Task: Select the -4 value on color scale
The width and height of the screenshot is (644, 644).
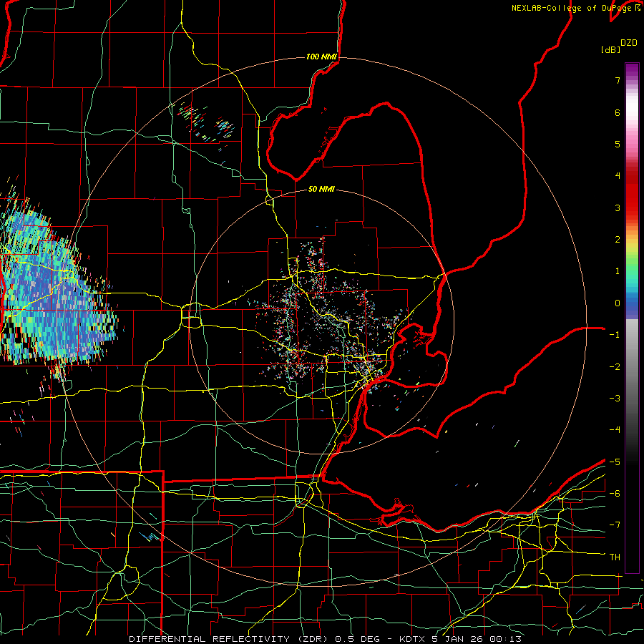Action: click(615, 430)
